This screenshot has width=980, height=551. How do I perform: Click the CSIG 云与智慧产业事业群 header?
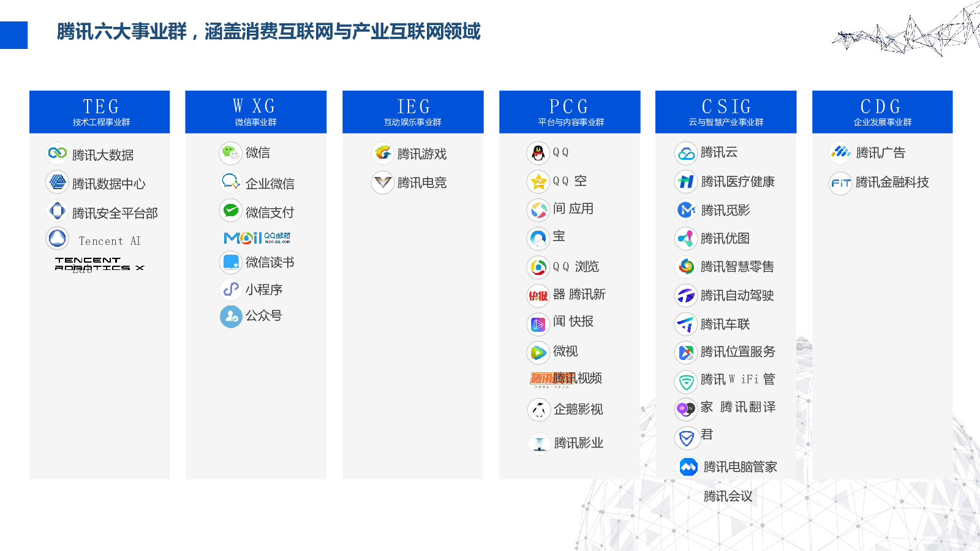tap(726, 112)
